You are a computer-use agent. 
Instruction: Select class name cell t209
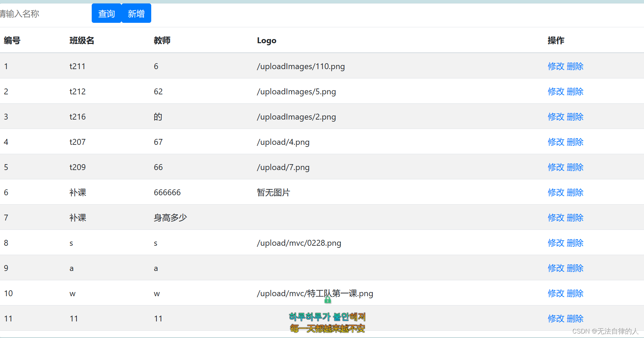pos(78,167)
